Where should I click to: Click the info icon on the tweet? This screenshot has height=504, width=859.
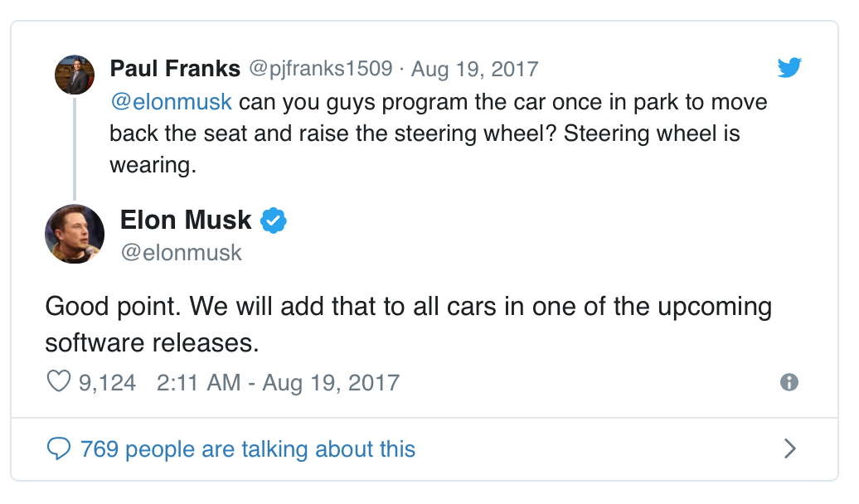(x=789, y=382)
